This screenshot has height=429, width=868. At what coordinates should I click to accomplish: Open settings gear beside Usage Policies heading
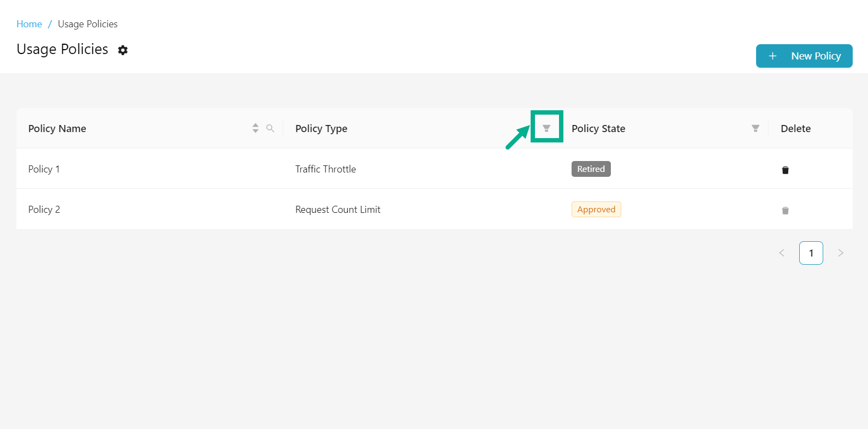(123, 50)
